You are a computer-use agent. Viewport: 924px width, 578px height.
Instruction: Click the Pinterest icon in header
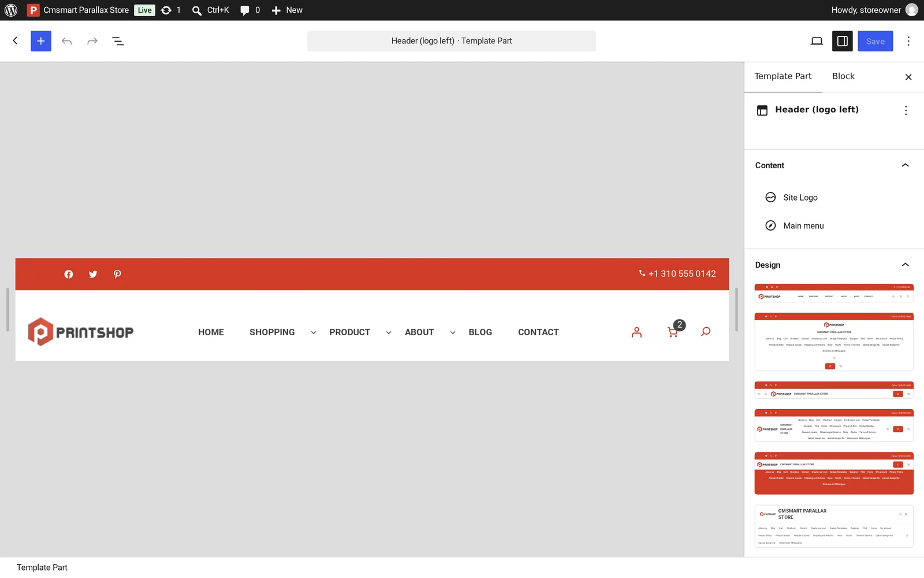coord(117,274)
